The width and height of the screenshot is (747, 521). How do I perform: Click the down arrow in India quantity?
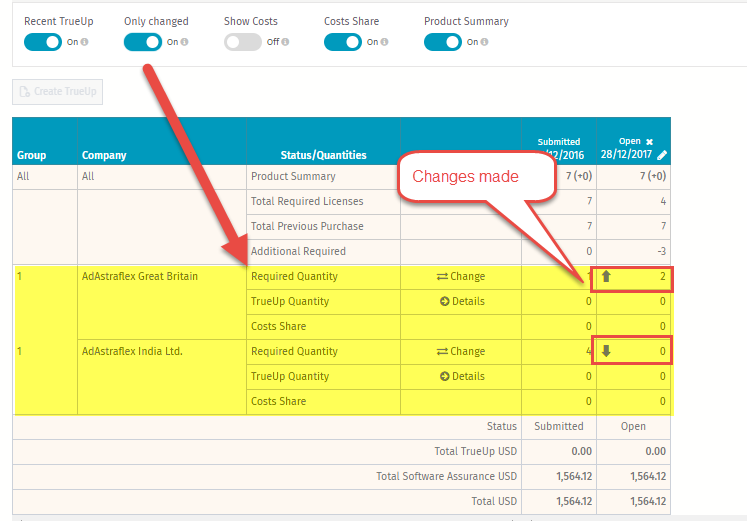click(x=606, y=351)
